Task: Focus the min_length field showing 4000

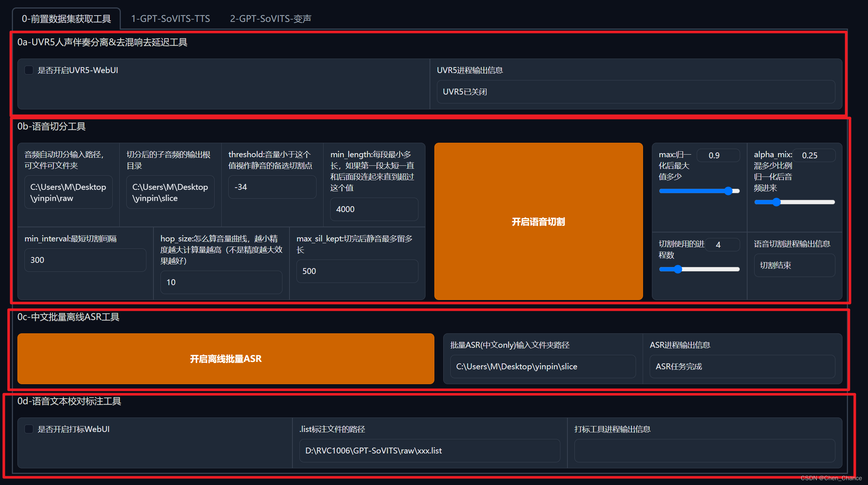Action: coord(374,209)
